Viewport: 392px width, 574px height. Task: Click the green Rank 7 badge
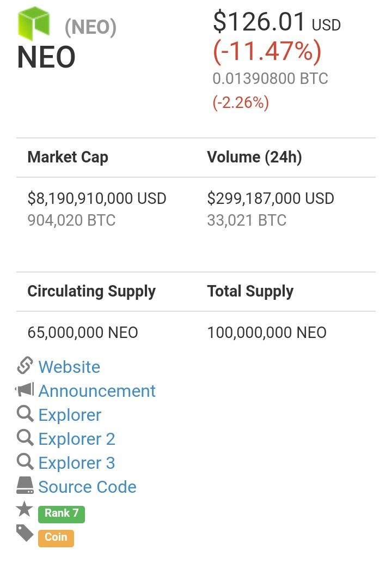coord(62,514)
